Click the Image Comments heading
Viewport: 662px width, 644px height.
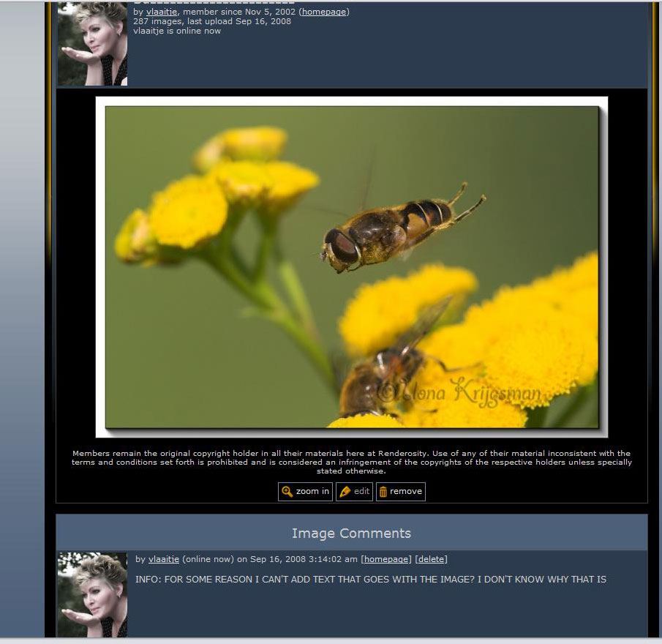pos(351,533)
